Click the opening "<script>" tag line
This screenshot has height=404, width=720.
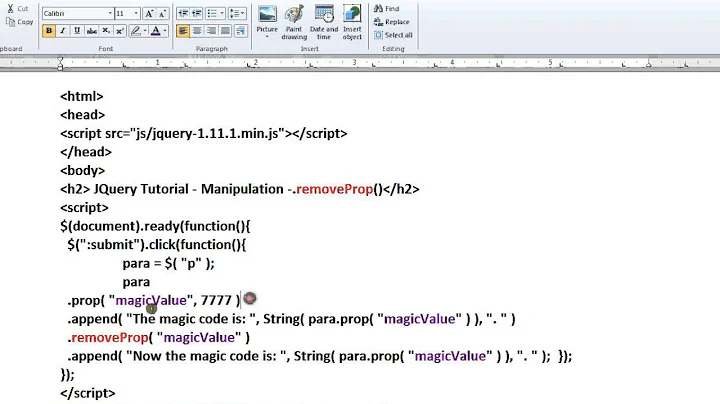click(x=84, y=208)
